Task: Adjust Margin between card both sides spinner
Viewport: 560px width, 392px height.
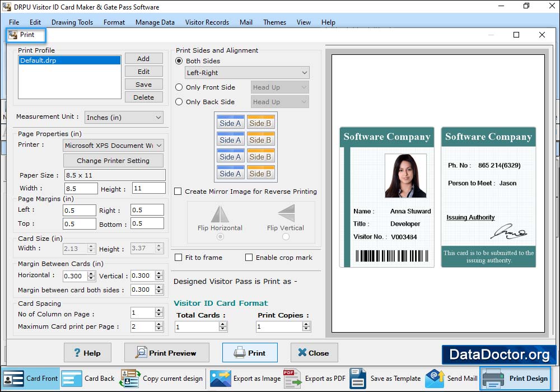Action: click(x=159, y=290)
